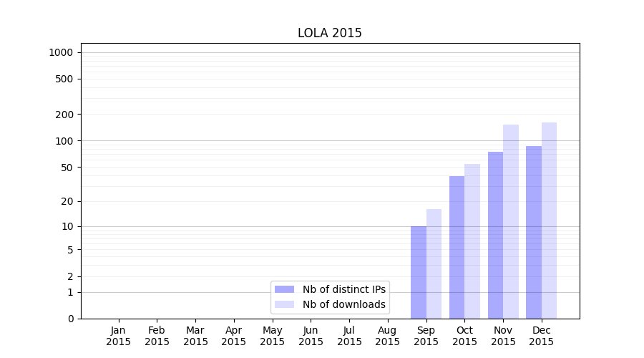
Task: Click the Sep 2015 downloads bar
Action: [434, 263]
